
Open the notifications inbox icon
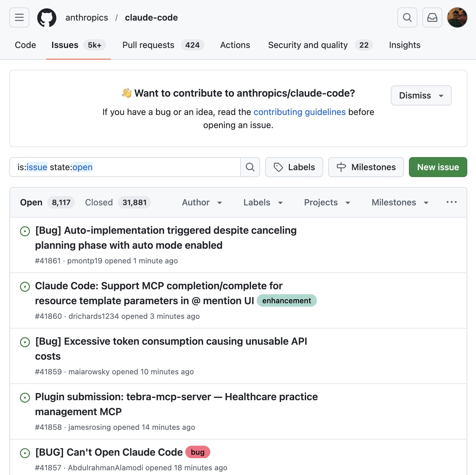click(x=432, y=17)
